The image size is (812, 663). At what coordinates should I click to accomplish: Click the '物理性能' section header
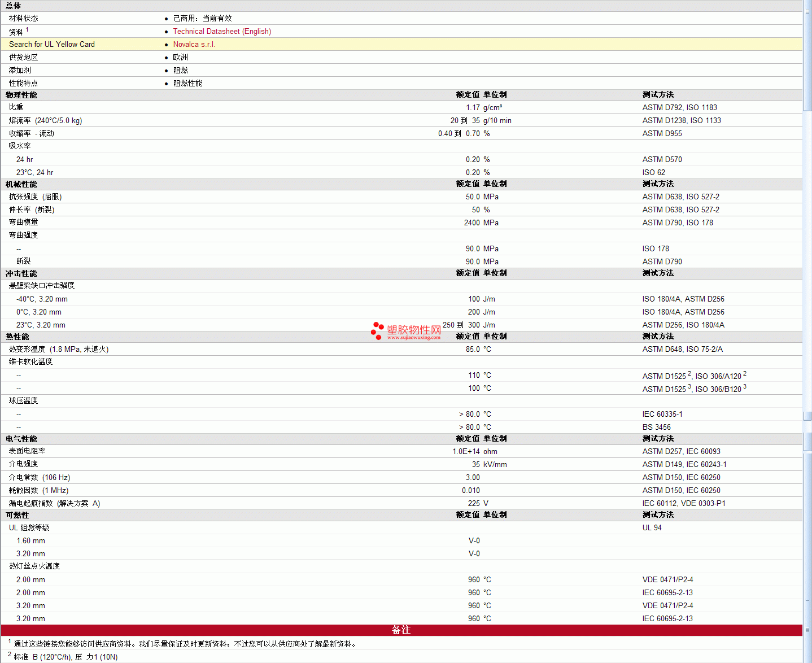pos(21,95)
